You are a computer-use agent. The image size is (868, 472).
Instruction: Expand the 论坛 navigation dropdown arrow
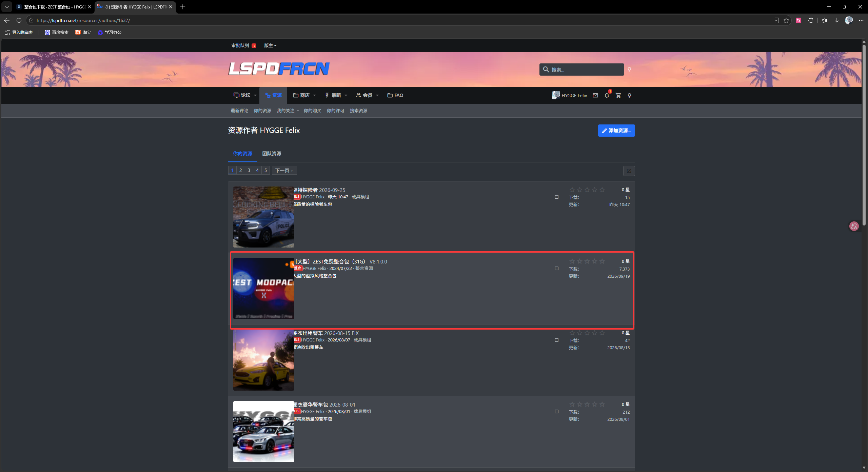(x=255, y=96)
